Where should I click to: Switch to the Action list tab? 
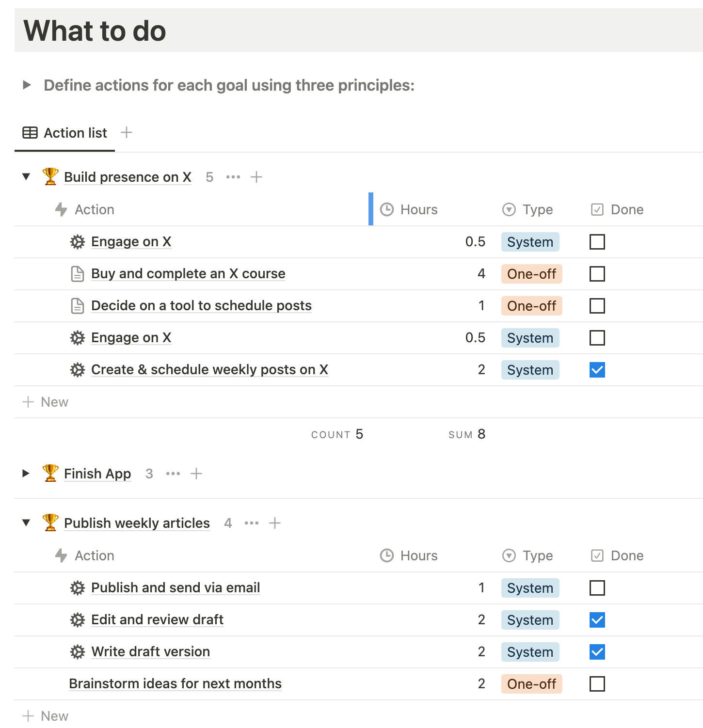pyautogui.click(x=65, y=133)
